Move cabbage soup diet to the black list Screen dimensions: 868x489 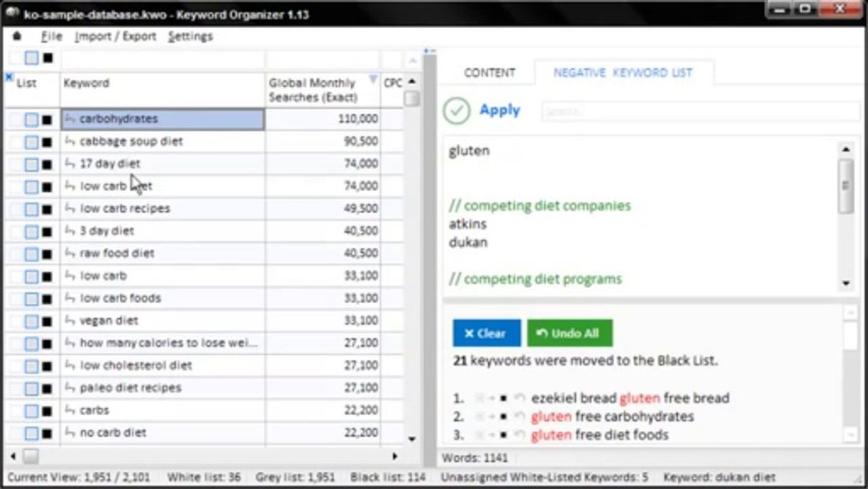click(48, 142)
